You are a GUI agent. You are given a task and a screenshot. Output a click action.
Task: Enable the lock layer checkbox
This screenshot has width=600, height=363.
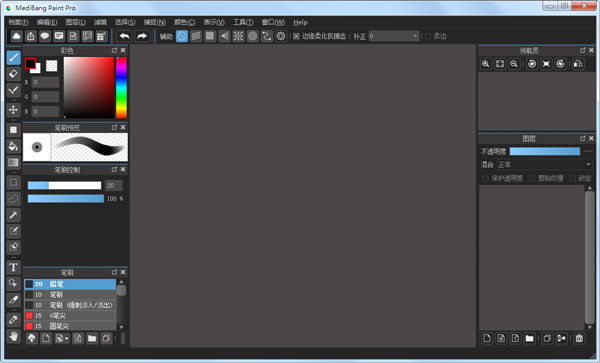573,178
